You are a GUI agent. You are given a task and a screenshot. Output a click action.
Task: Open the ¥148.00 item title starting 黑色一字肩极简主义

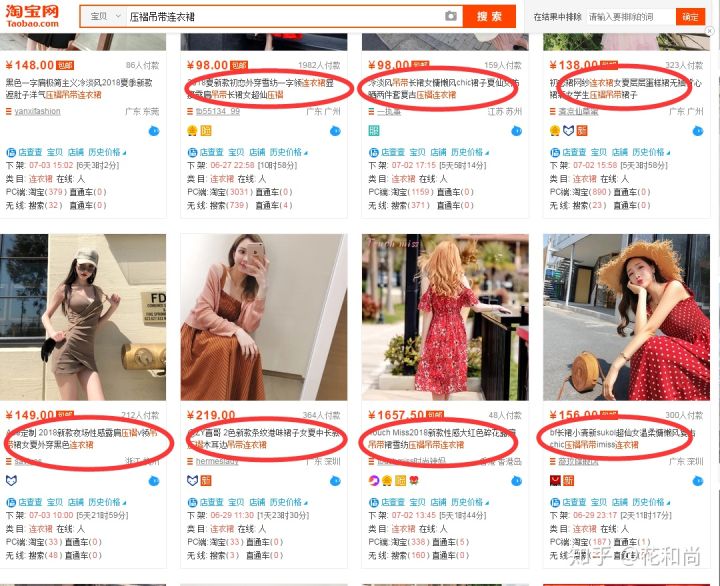[79, 89]
